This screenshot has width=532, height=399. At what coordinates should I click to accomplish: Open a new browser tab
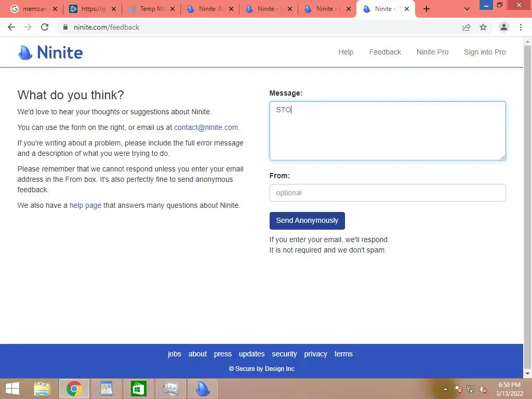(x=427, y=9)
